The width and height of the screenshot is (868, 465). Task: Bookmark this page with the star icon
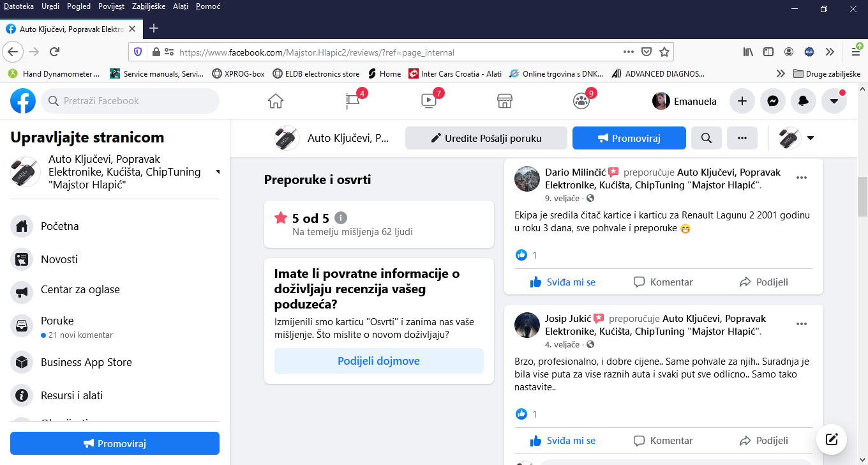pos(664,52)
